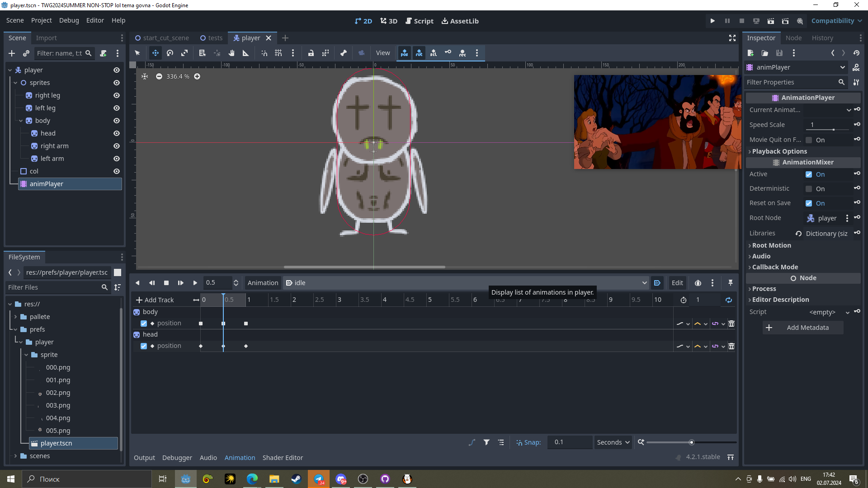The height and width of the screenshot is (488, 868).
Task: Expand the Playback Options section
Action: (779, 151)
